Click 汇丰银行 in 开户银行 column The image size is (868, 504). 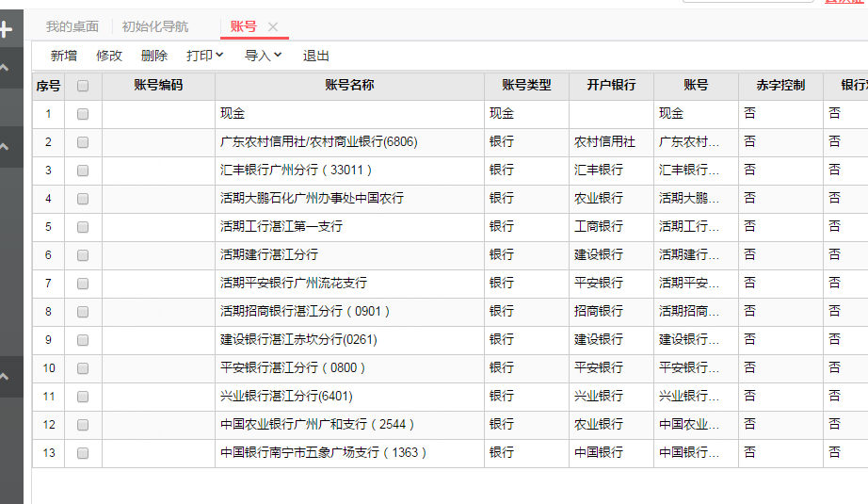(599, 170)
